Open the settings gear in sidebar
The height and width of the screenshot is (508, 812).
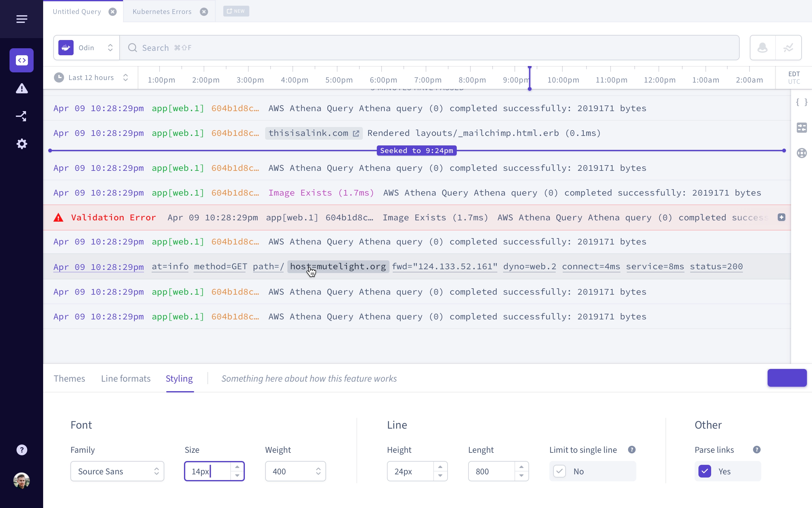[x=22, y=144]
